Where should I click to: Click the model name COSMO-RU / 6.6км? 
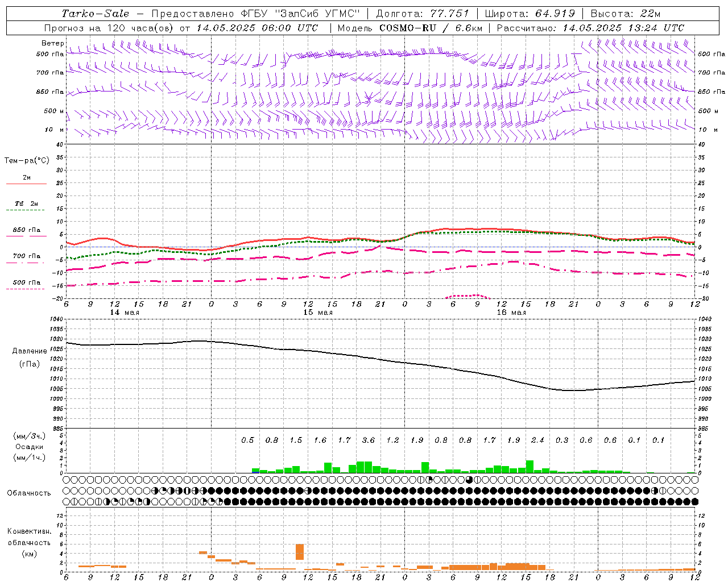(431, 28)
